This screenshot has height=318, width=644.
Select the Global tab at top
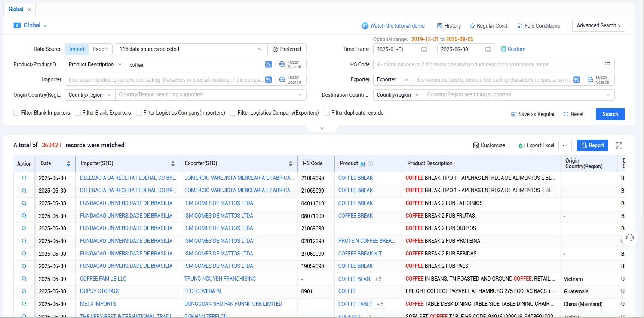point(16,9)
